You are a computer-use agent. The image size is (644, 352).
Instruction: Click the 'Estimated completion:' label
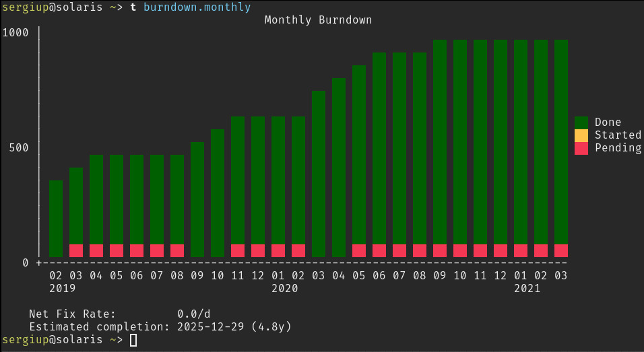pyautogui.click(x=100, y=327)
